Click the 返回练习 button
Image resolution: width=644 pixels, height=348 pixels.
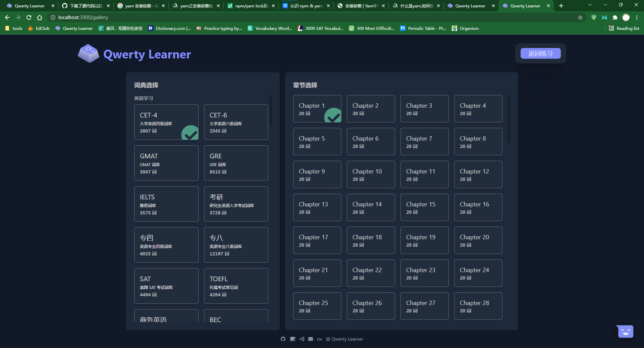coord(540,53)
